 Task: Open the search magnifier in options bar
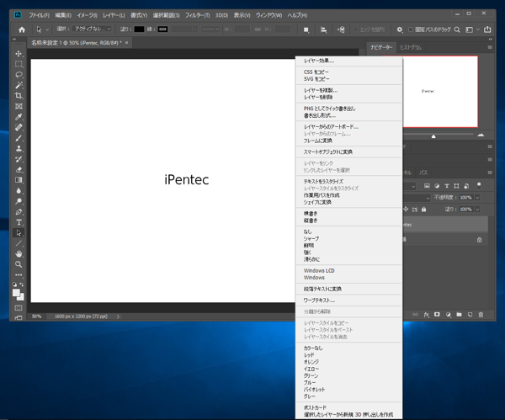point(457,29)
